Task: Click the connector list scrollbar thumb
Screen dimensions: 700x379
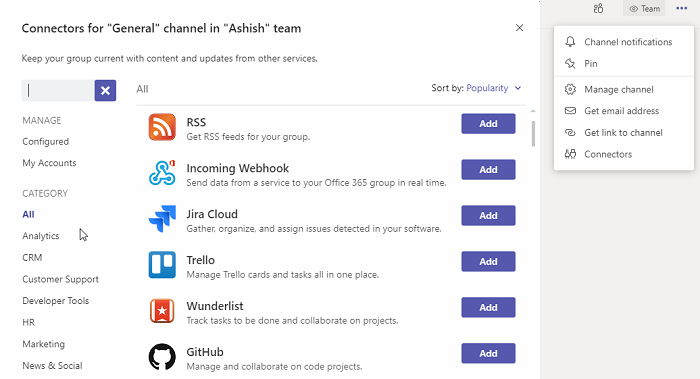Action: tap(533, 133)
